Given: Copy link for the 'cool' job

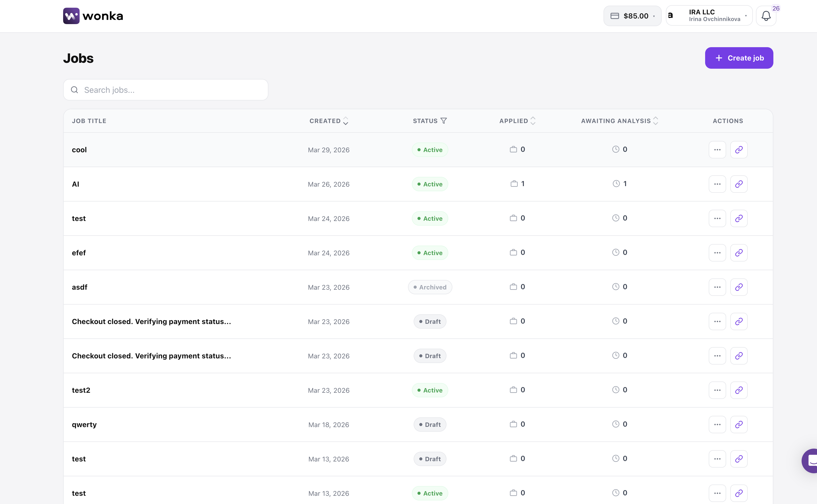Looking at the screenshot, I should (x=738, y=150).
